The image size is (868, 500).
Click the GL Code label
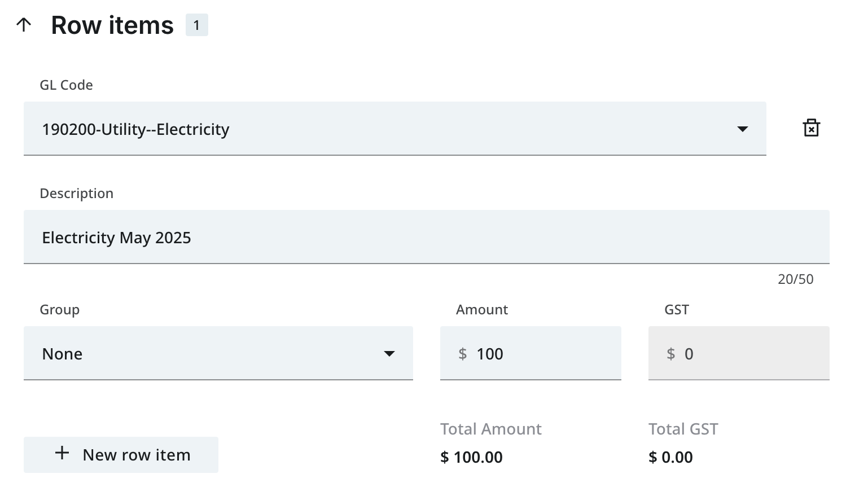click(66, 85)
